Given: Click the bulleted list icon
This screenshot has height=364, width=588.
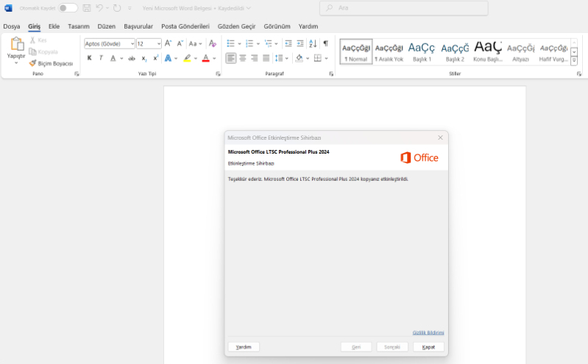Looking at the screenshot, I should point(230,43).
